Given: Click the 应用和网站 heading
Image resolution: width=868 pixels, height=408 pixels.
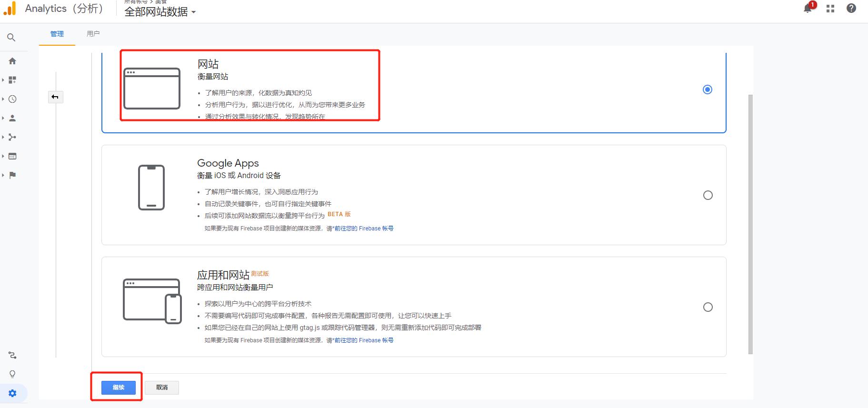Looking at the screenshot, I should tap(223, 275).
